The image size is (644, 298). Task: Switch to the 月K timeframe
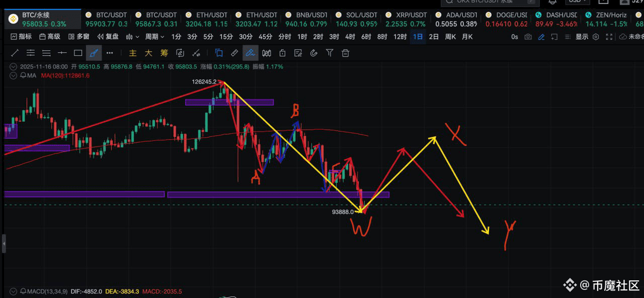tap(467, 36)
